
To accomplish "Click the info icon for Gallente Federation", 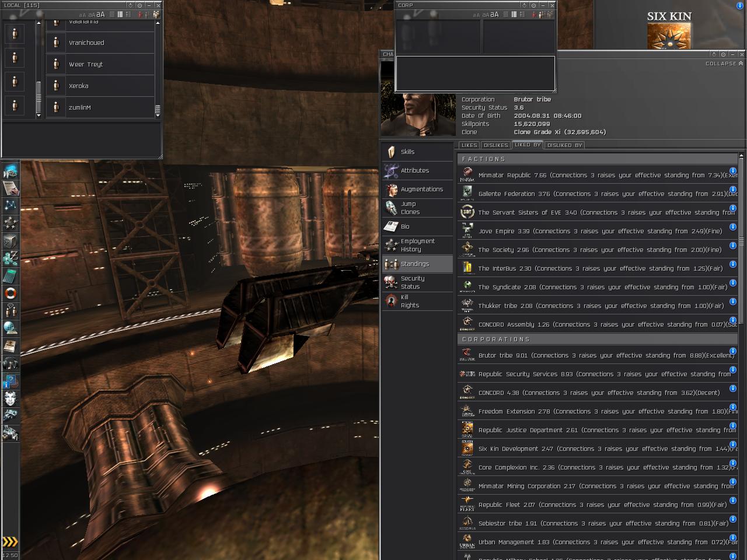I will pyautogui.click(x=733, y=190).
